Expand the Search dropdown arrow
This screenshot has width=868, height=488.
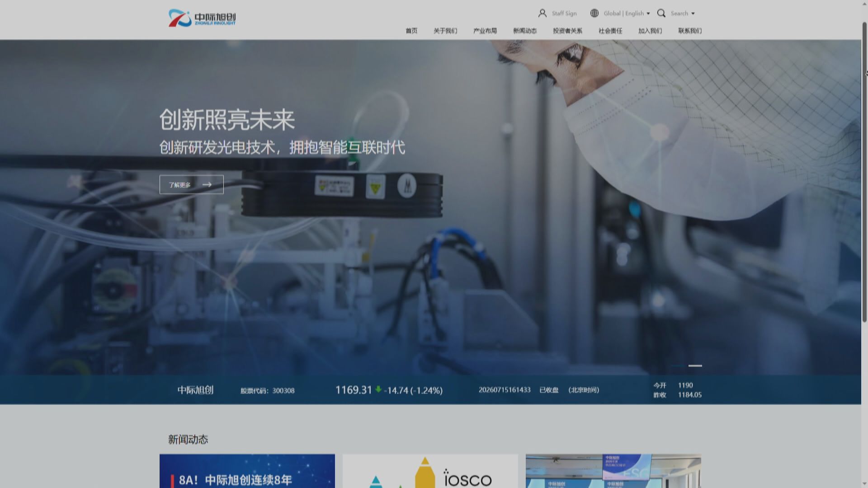point(693,14)
